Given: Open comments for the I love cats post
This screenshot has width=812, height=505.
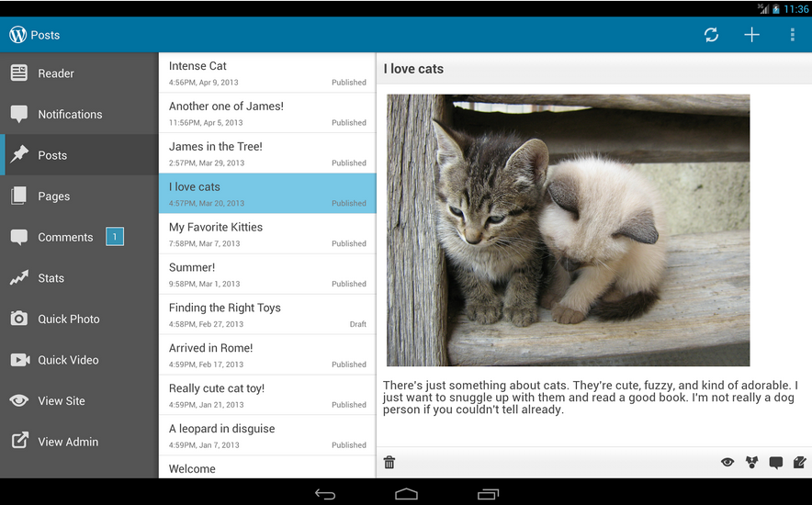Looking at the screenshot, I should click(x=776, y=462).
